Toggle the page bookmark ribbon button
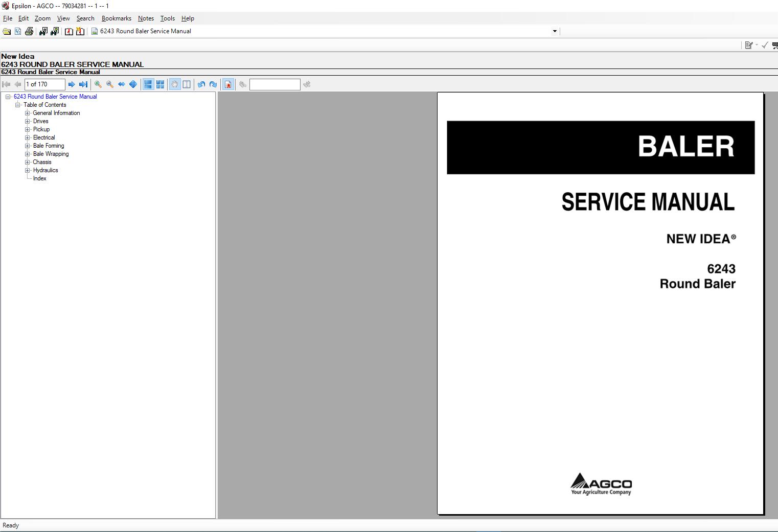This screenshot has width=778, height=532. (x=228, y=84)
